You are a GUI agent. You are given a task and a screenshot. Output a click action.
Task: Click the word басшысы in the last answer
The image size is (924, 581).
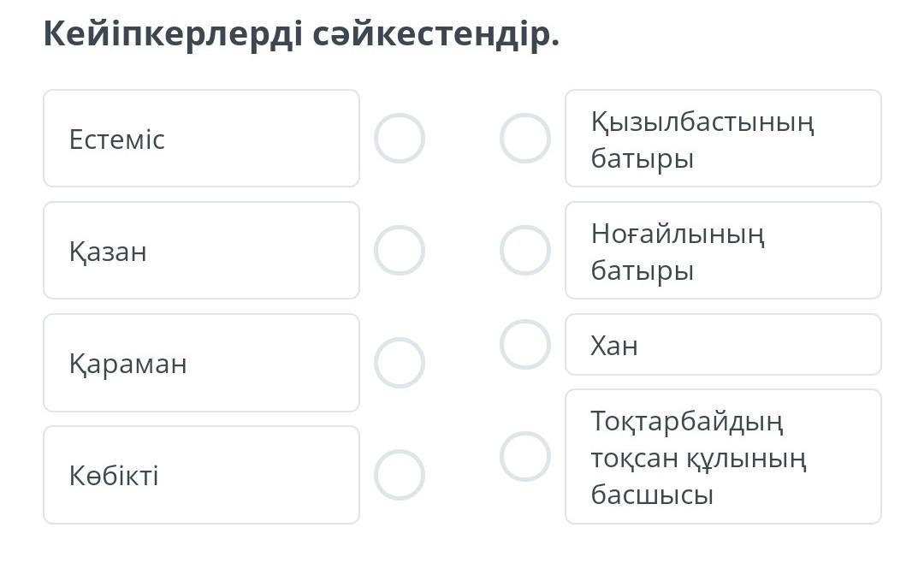point(652,495)
